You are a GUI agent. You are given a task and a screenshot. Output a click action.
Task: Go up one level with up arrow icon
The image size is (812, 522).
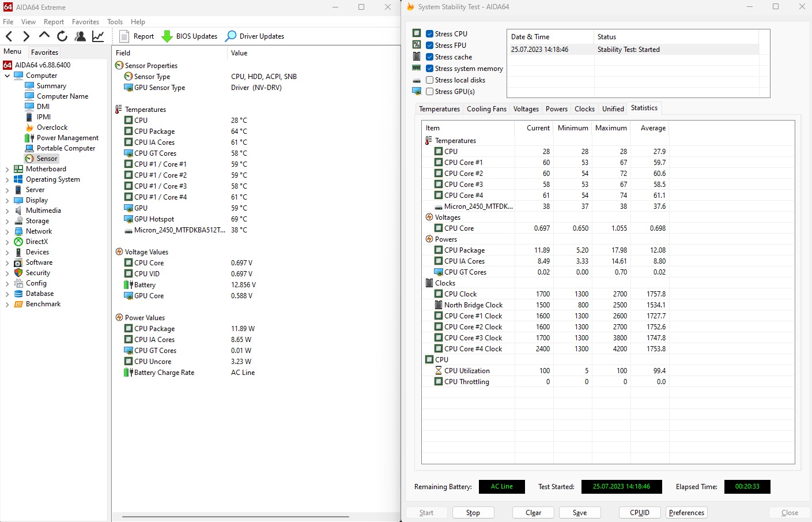click(x=44, y=36)
